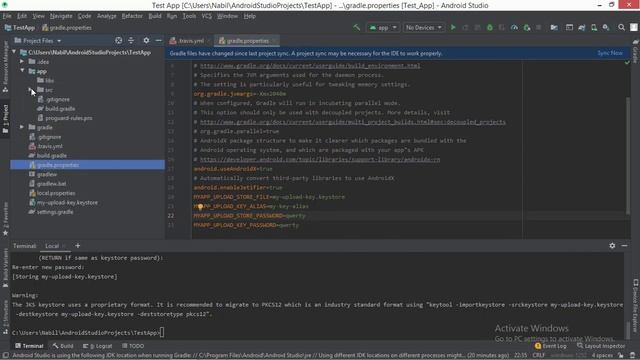Expand the gradle folder arrow
The width and height of the screenshot is (640, 360).
(22, 127)
